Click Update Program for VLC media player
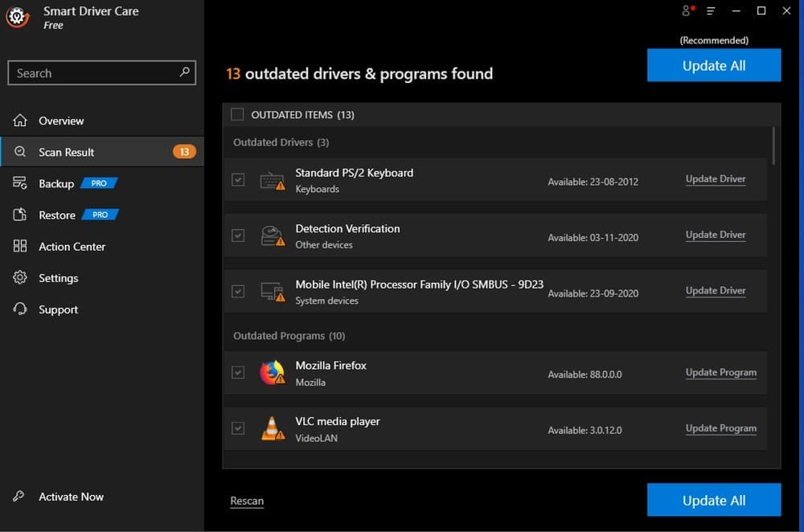Viewport: 804px width, 532px height. (x=721, y=428)
